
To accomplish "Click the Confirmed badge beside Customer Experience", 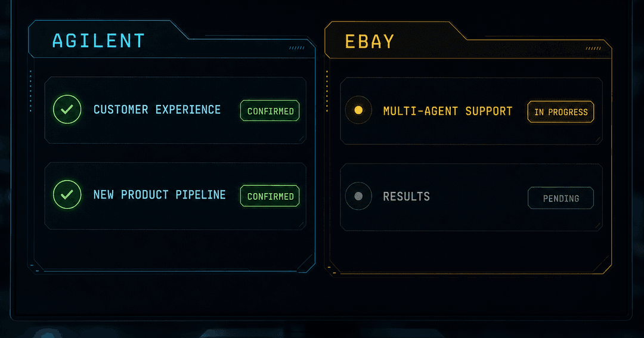I will [x=270, y=111].
